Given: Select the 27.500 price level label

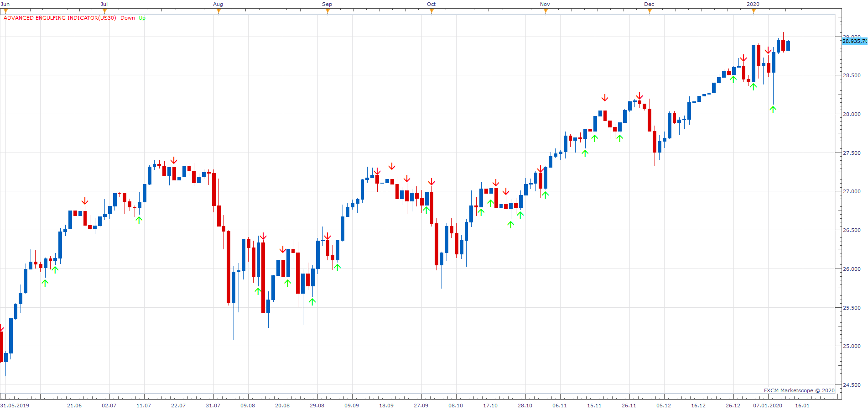Looking at the screenshot, I should point(852,153).
